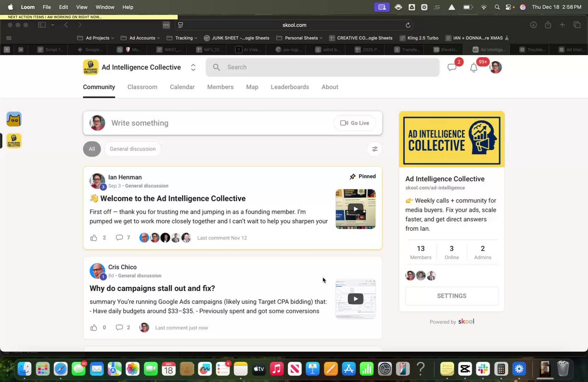
Task: Open the Kling 2.5 Turbo bookmark
Action: pyautogui.click(x=419, y=38)
